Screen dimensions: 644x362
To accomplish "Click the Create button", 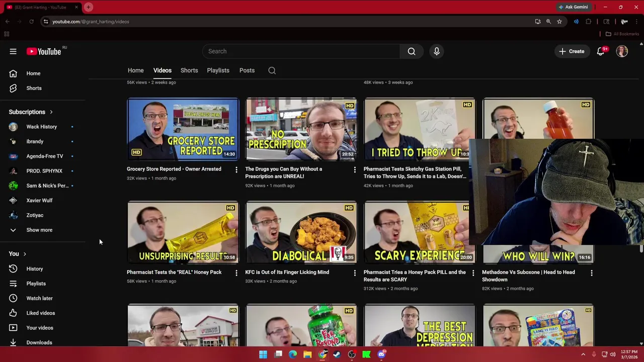I will [572, 51].
